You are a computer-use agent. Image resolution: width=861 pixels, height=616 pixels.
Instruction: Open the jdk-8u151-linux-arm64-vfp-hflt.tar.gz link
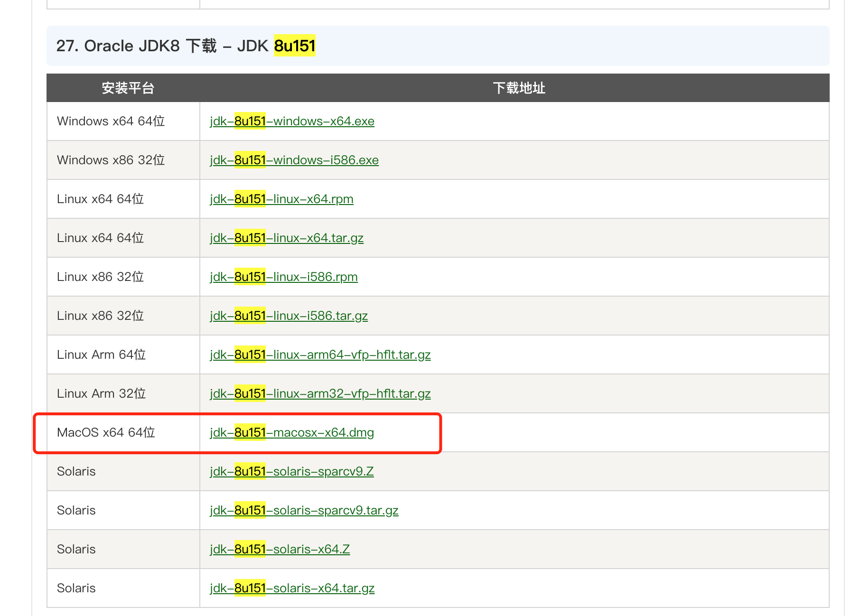coord(320,355)
